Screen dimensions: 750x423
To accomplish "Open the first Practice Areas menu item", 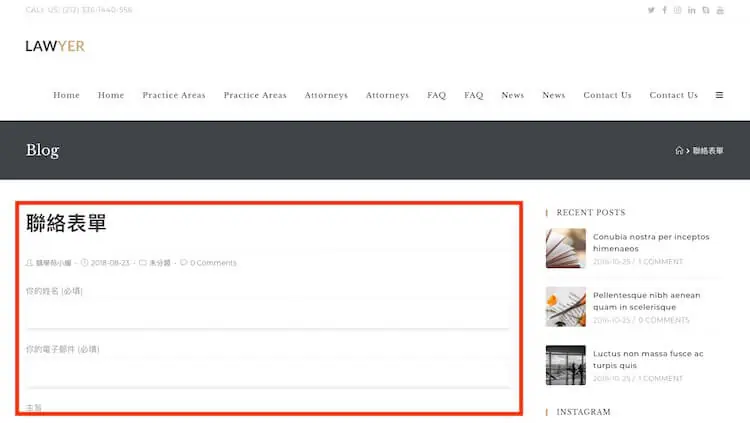I will (174, 95).
